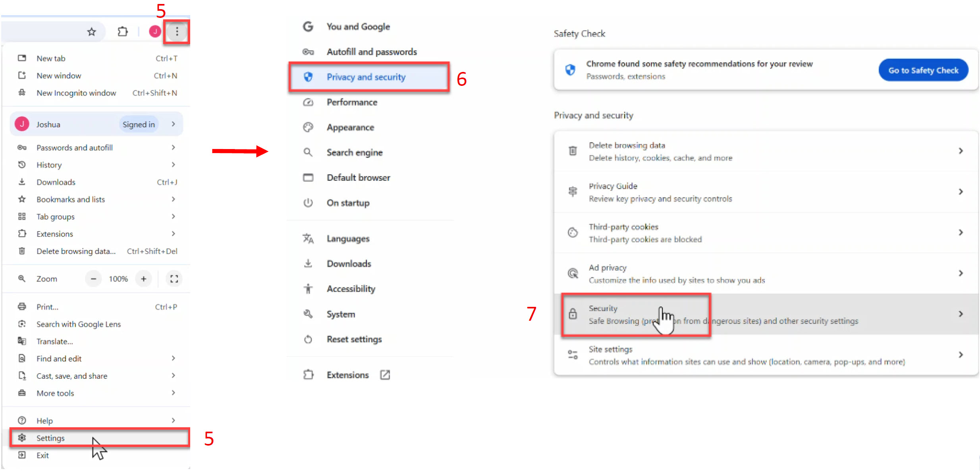Open New Incognito window menu entry
The image size is (980, 471).
76,93
